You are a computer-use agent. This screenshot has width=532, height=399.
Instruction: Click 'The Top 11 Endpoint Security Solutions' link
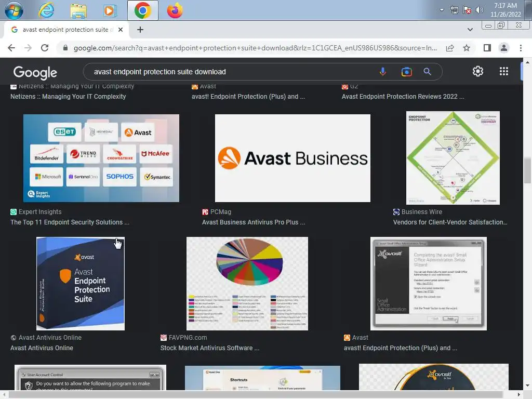(70, 222)
